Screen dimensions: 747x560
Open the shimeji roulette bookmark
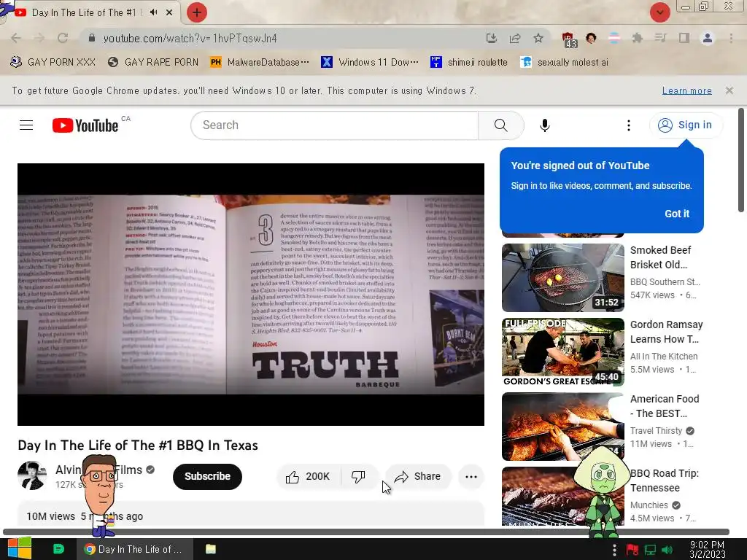point(469,63)
